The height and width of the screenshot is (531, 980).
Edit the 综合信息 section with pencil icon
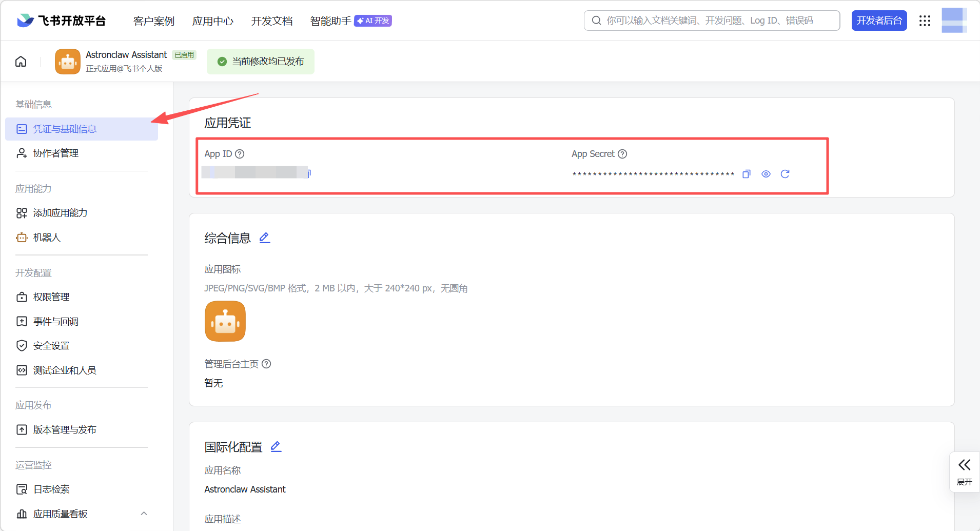coord(264,238)
